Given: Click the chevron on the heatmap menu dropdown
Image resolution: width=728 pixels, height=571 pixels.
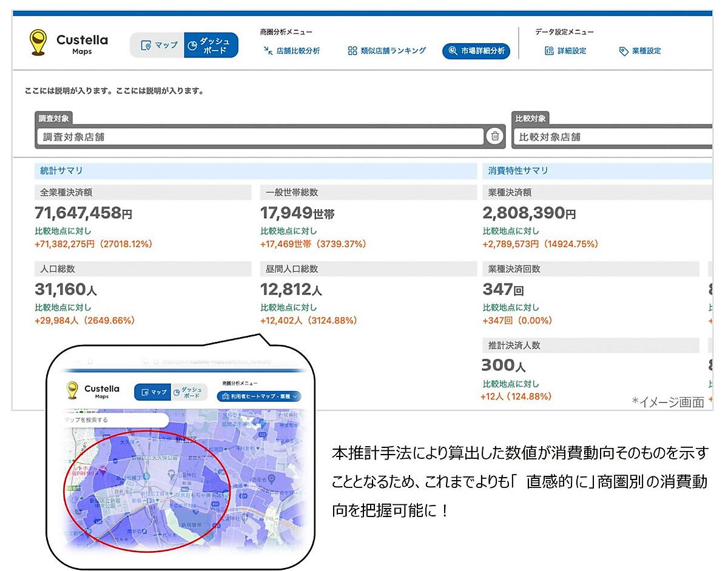Looking at the screenshot, I should tap(295, 397).
